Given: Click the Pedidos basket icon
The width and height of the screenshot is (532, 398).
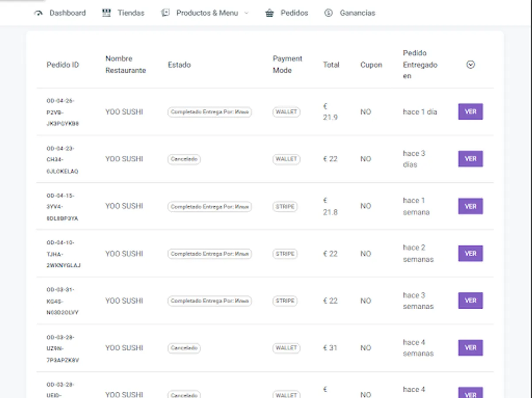Looking at the screenshot, I should (269, 13).
